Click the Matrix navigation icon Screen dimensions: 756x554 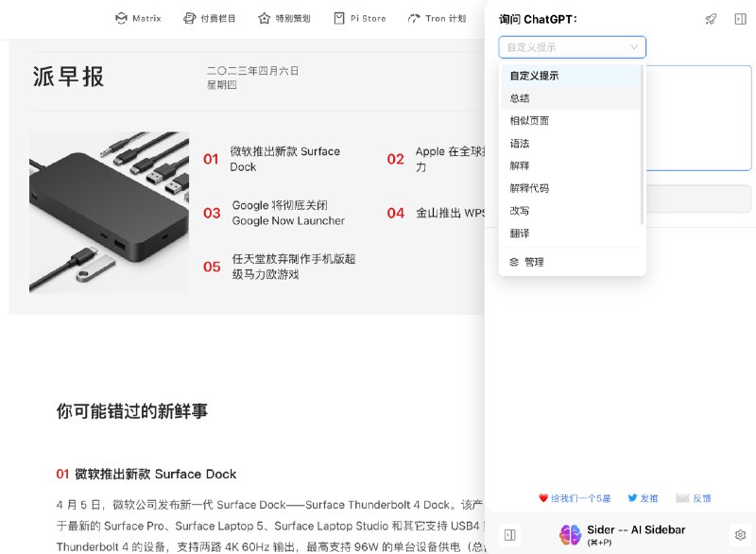pos(121,18)
